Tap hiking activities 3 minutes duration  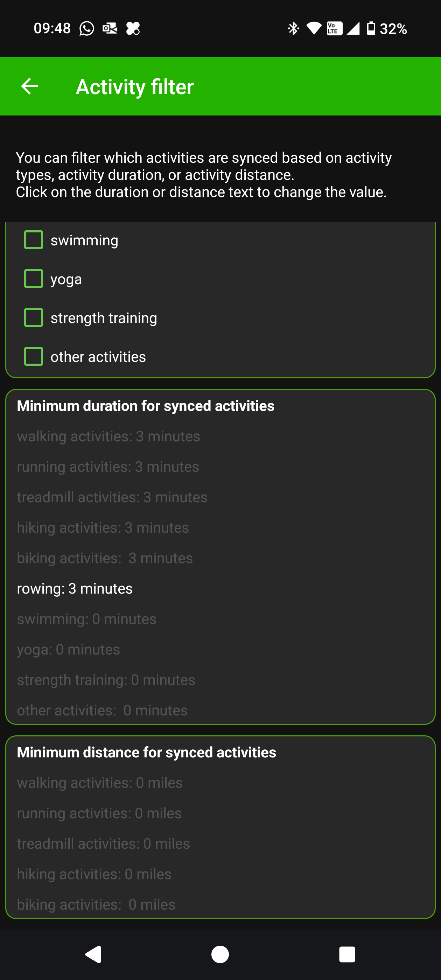[x=103, y=528]
